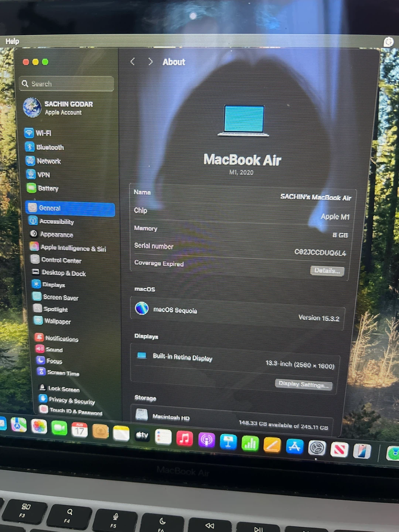Screen dimensions: 399x532
Task: Open Calendar from the Dock
Action: click(x=79, y=430)
